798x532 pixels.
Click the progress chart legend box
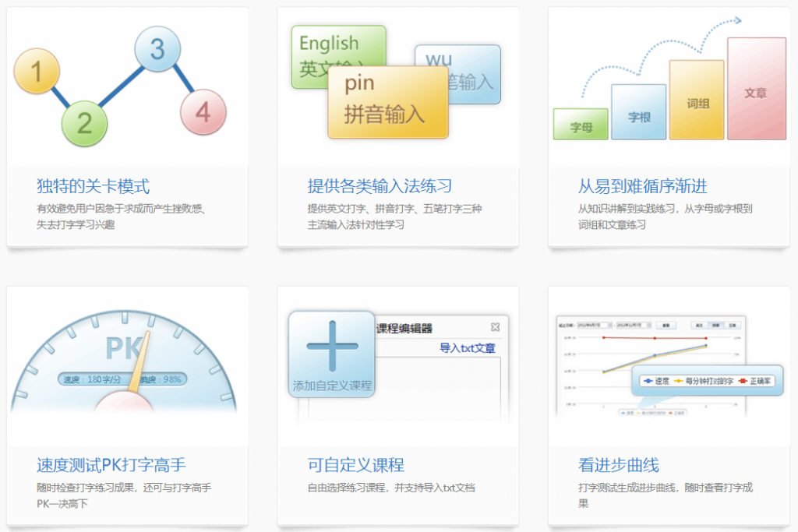[707, 380]
